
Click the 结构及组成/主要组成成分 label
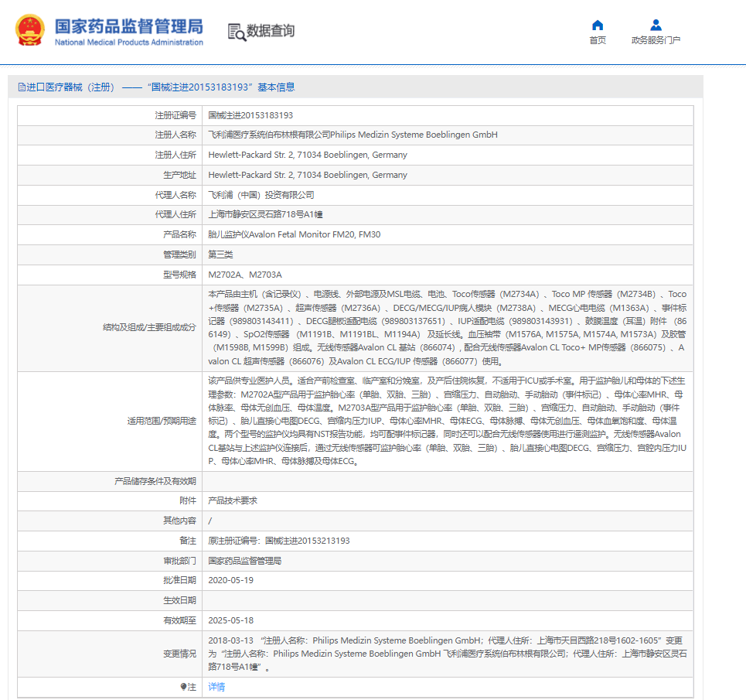[x=149, y=327]
